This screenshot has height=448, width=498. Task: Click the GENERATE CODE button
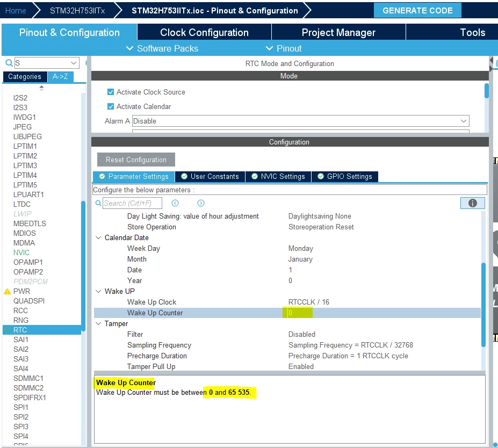pyautogui.click(x=417, y=11)
